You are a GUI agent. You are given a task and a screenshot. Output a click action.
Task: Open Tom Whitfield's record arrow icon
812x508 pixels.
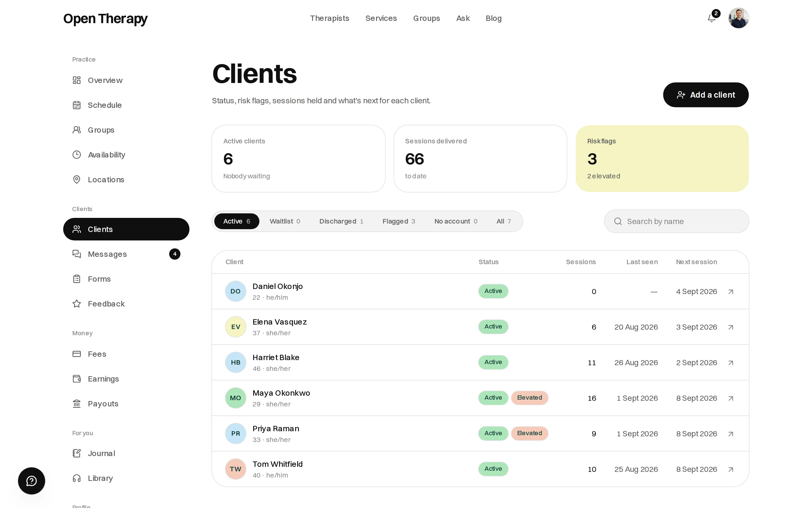[x=731, y=470]
